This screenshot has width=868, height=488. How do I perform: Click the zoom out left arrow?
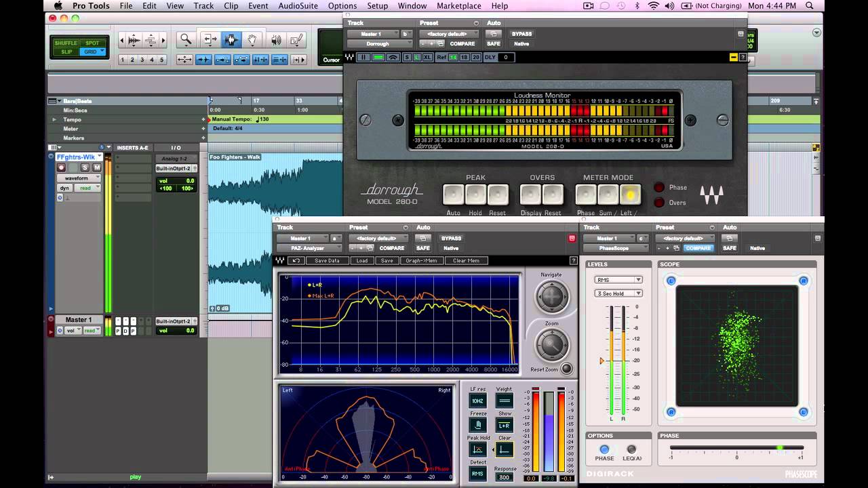[x=122, y=40]
